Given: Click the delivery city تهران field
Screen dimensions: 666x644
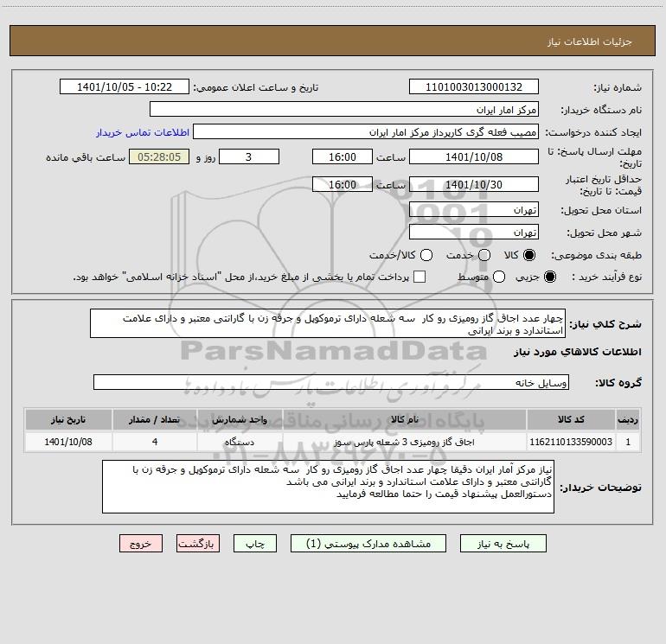Looking at the screenshot, I should click(x=474, y=232).
